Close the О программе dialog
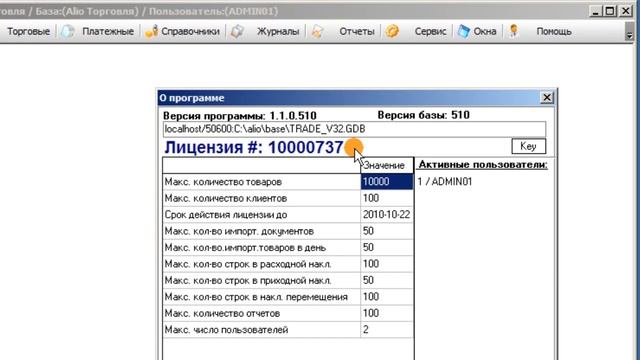The height and width of the screenshot is (360, 640). 547,98
